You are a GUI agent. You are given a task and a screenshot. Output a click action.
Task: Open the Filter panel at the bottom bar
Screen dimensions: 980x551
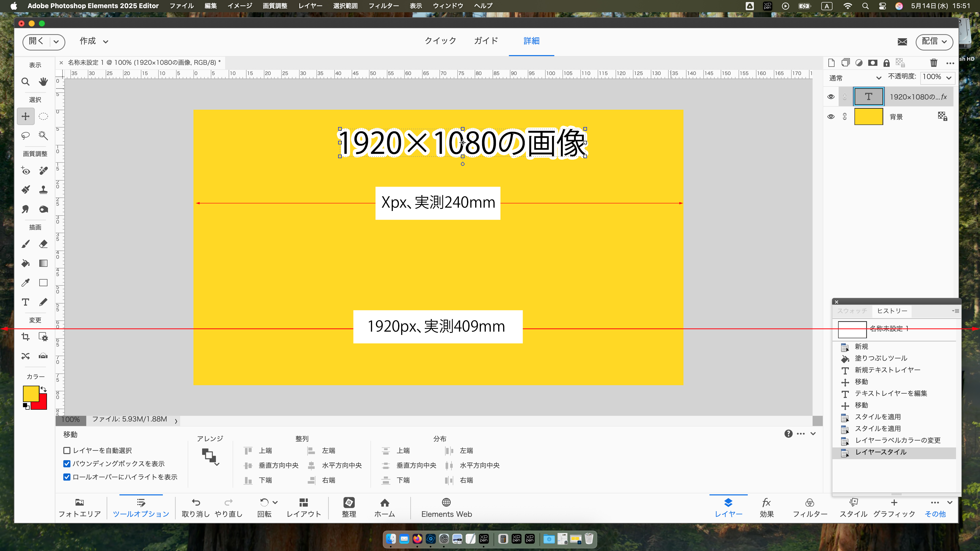tap(810, 508)
